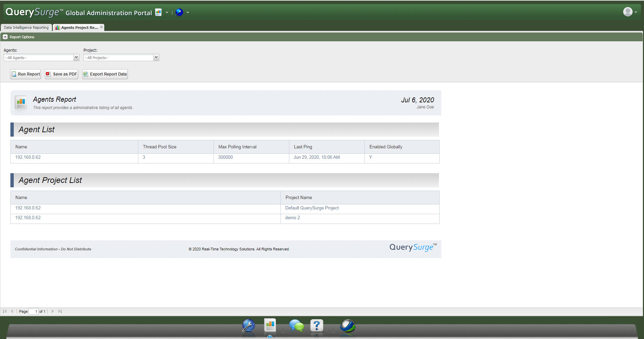Go to the first report page
The image size is (644, 339).
coord(5,311)
